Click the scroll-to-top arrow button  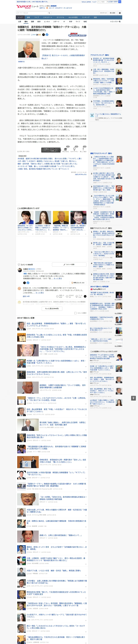click(x=133, y=398)
